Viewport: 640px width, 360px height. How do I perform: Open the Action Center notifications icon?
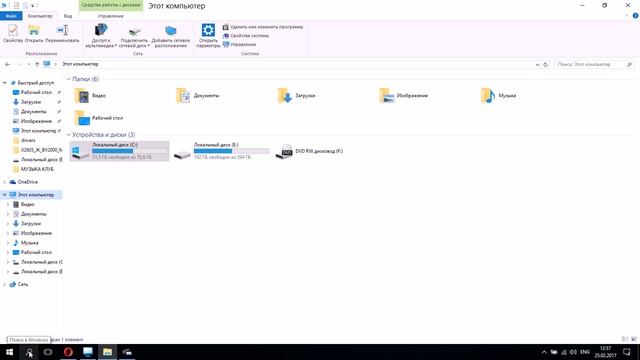coord(627,352)
